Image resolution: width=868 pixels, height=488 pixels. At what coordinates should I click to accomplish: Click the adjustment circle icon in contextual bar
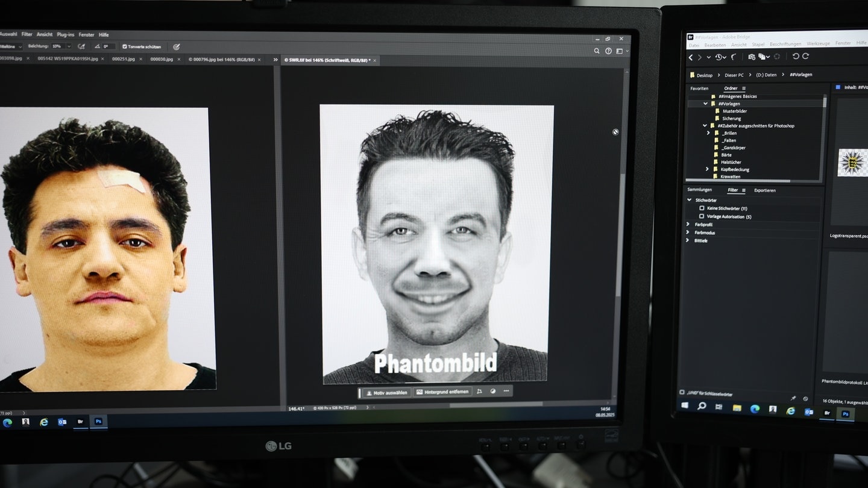[x=492, y=391]
